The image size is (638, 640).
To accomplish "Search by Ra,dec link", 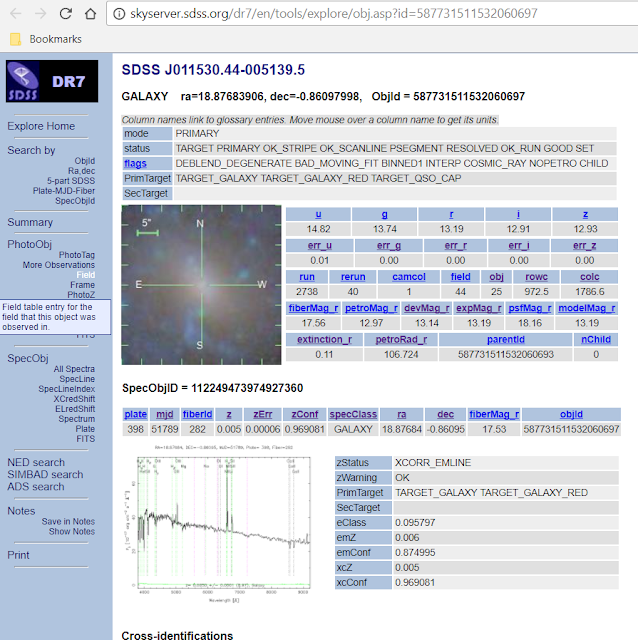I will (x=81, y=171).
